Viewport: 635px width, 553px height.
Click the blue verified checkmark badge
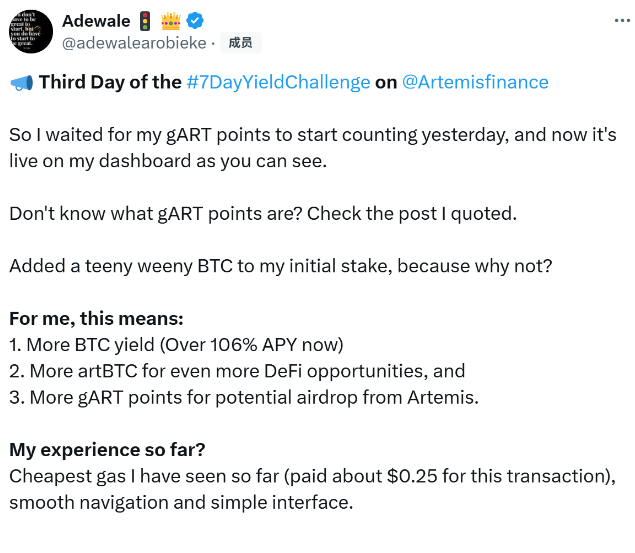pos(195,21)
